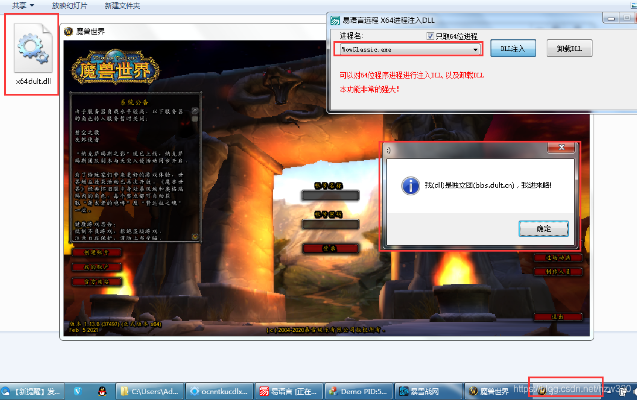Click the game version text 1.13.6

click(115, 324)
